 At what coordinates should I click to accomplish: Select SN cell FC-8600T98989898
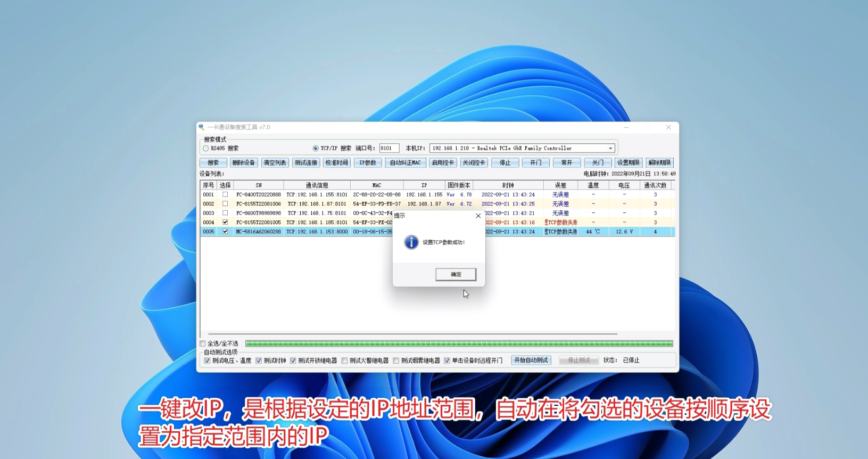259,213
